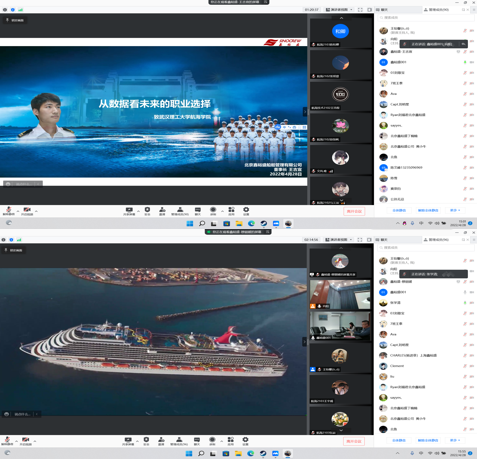Show previous participant thumbnails, top window
This screenshot has height=459, width=477.
[341, 18]
